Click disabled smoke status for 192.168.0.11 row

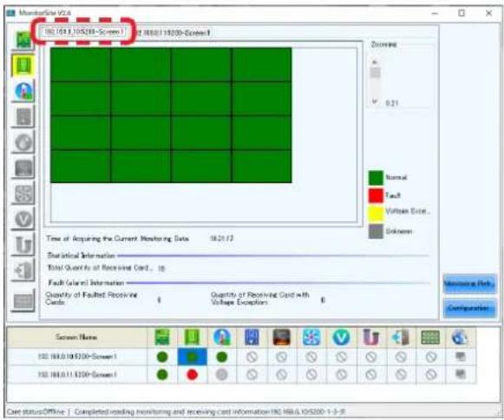[x=281, y=374]
